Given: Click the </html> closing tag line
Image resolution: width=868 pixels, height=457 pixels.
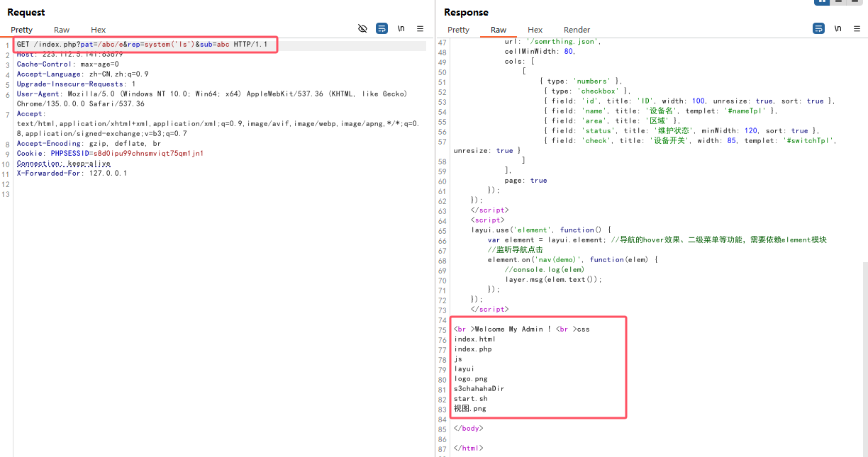Looking at the screenshot, I should [469, 448].
